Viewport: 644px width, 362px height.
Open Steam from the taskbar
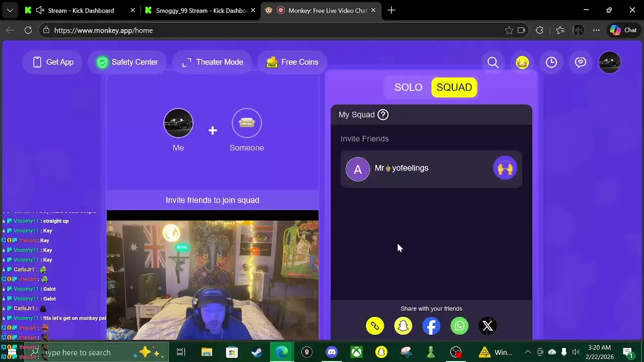point(257,352)
